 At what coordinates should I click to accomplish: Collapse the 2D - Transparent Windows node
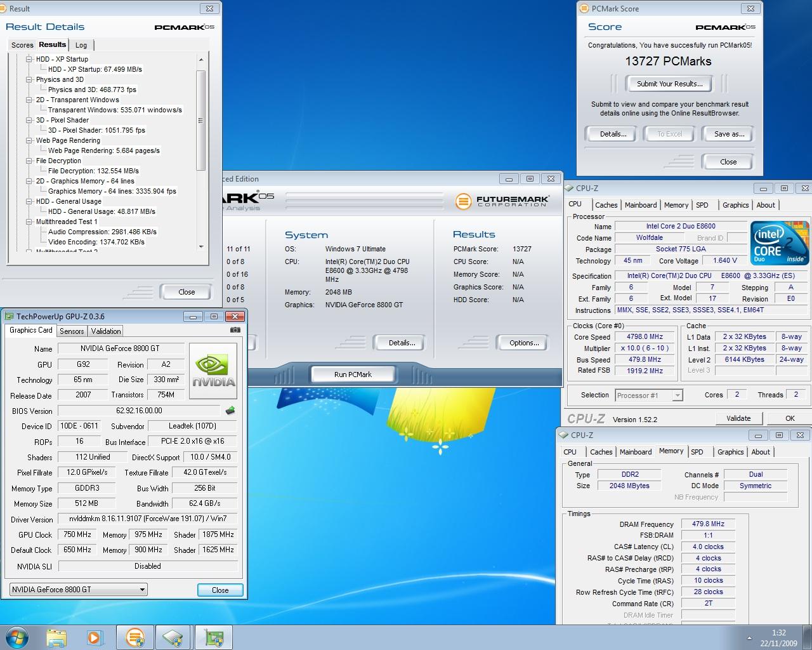(29, 100)
